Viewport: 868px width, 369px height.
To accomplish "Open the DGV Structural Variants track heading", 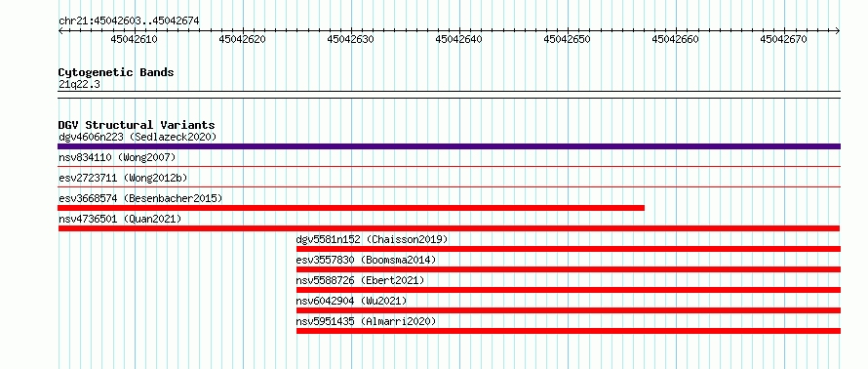I will (x=137, y=125).
